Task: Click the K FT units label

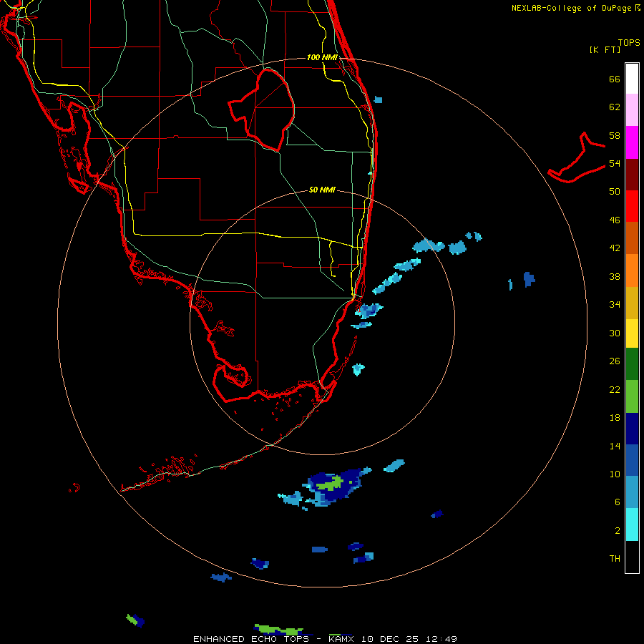Action: (605, 49)
